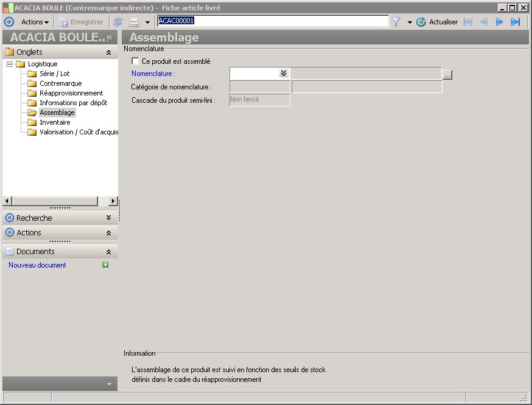Collapse the Onglets section
The width and height of the screenshot is (532, 405).
point(108,52)
